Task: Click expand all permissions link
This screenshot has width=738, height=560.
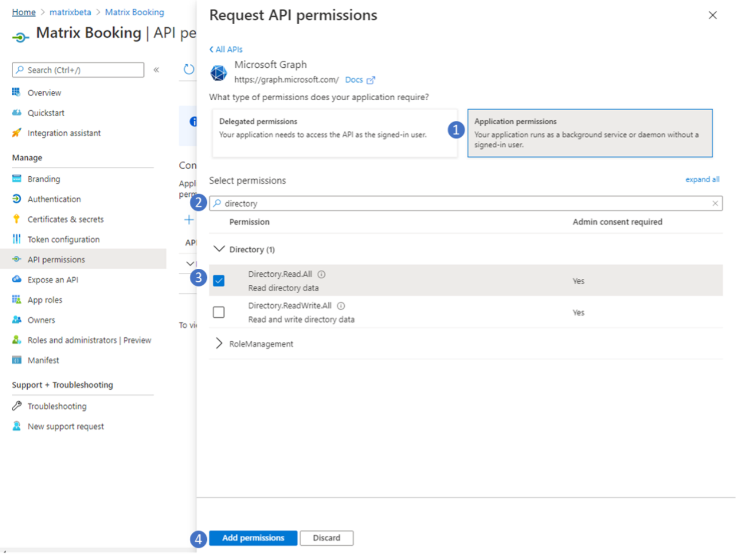Action: [x=702, y=180]
